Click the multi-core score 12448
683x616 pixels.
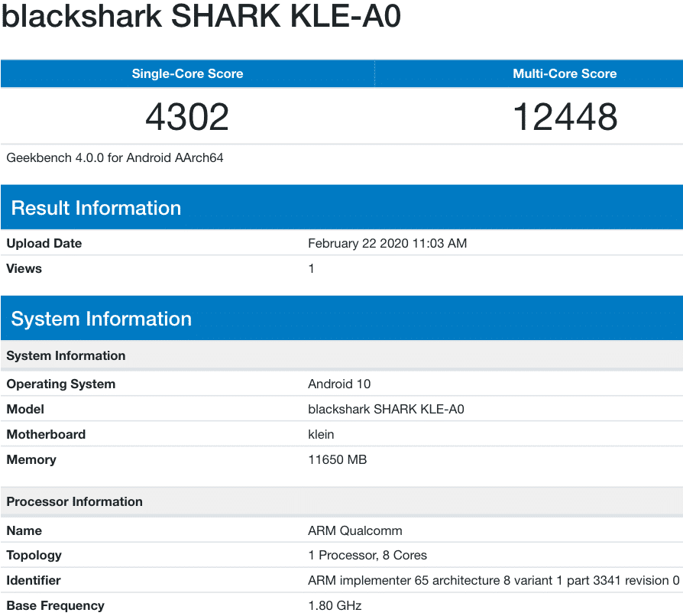coord(565,117)
